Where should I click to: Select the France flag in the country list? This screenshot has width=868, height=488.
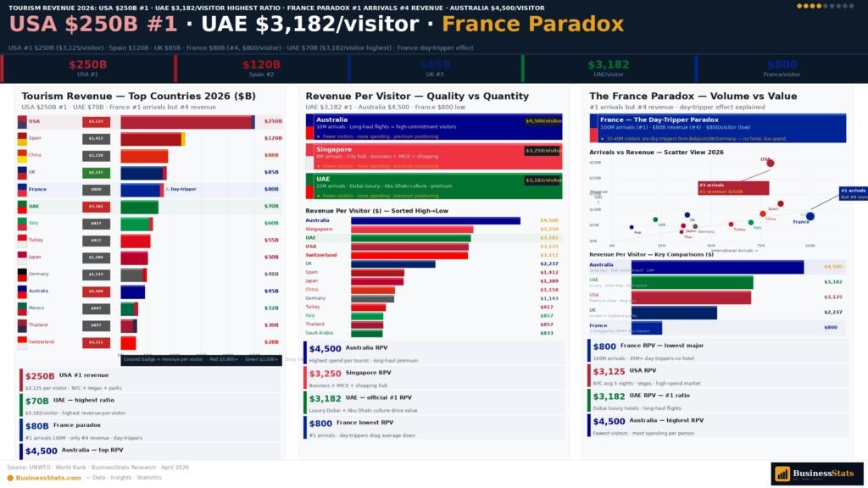(x=21, y=188)
